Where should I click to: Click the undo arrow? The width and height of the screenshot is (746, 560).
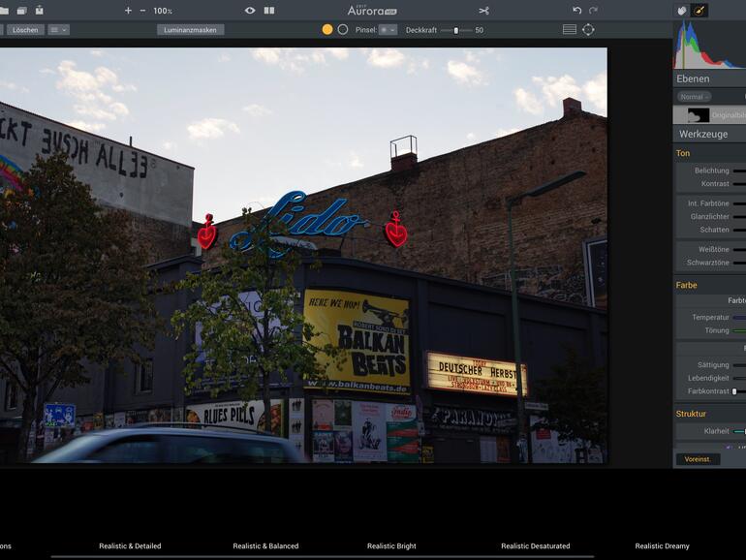(577, 11)
